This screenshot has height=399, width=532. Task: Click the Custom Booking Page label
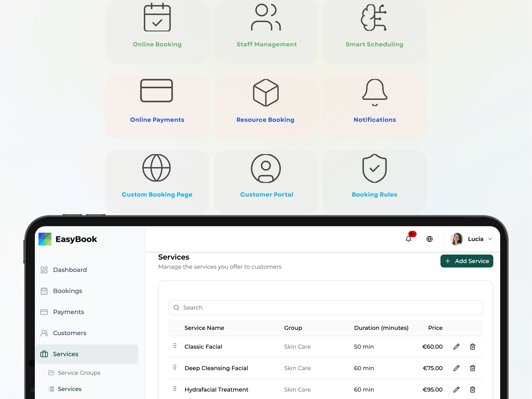click(x=157, y=194)
